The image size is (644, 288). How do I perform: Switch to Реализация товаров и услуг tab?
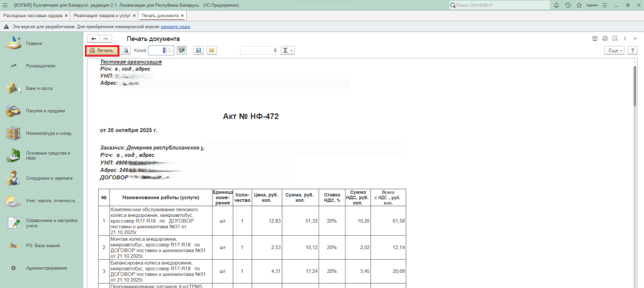[x=102, y=15]
